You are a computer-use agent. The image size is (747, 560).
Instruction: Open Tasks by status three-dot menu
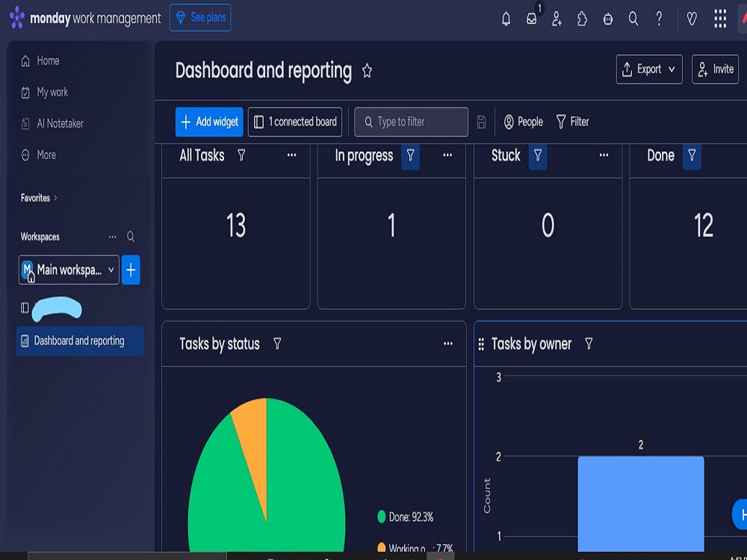pyautogui.click(x=447, y=343)
